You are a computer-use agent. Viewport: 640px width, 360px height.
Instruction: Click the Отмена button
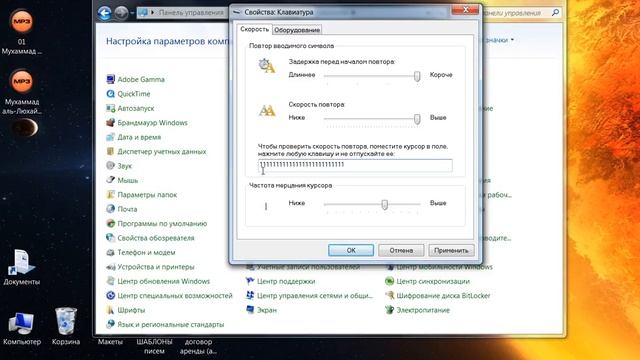tap(401, 250)
